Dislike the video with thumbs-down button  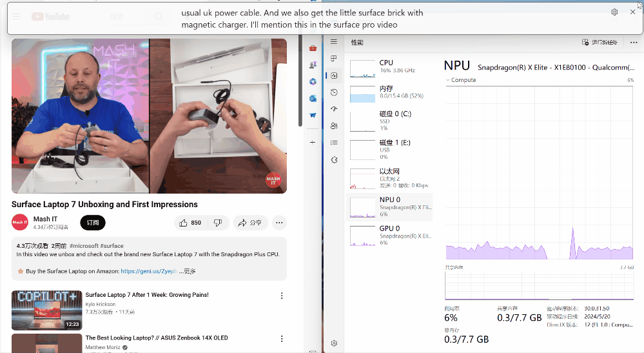[x=218, y=223]
